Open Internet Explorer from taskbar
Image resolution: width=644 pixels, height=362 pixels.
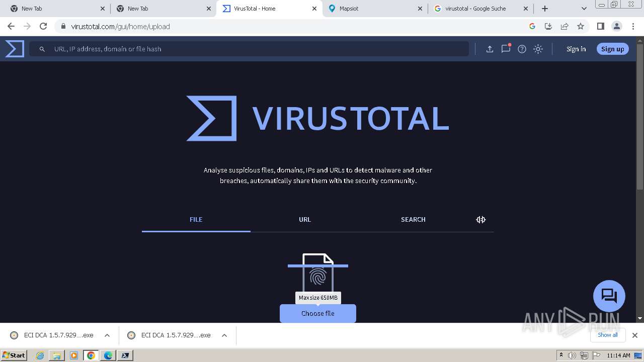point(40,355)
